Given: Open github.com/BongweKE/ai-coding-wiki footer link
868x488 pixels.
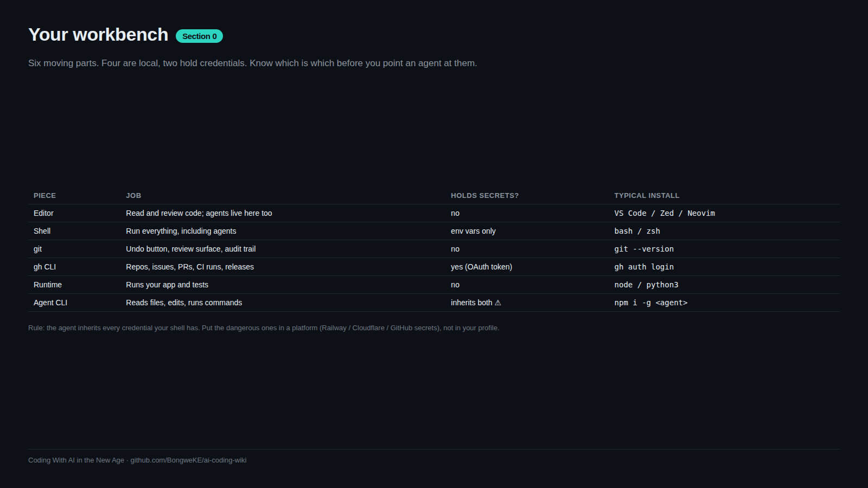Looking at the screenshot, I should point(188,460).
